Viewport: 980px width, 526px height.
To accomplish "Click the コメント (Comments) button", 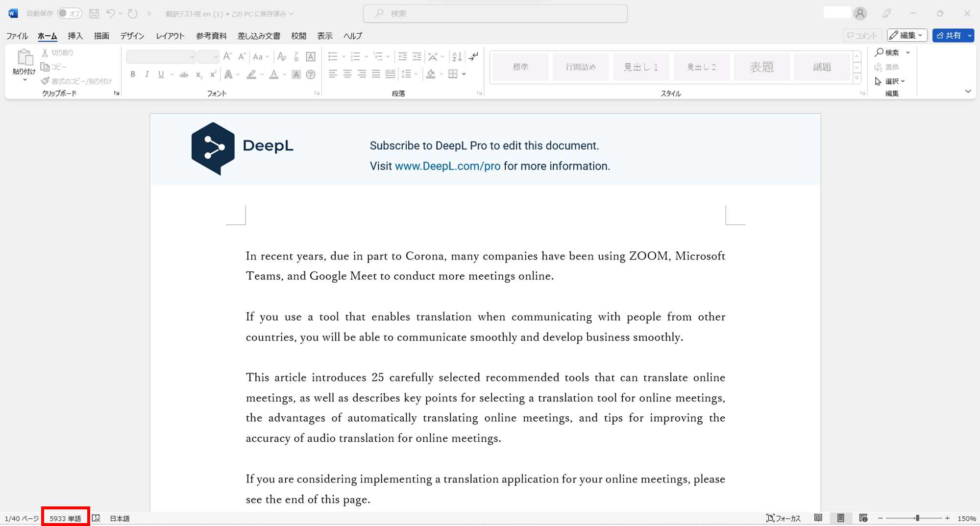I will (862, 35).
